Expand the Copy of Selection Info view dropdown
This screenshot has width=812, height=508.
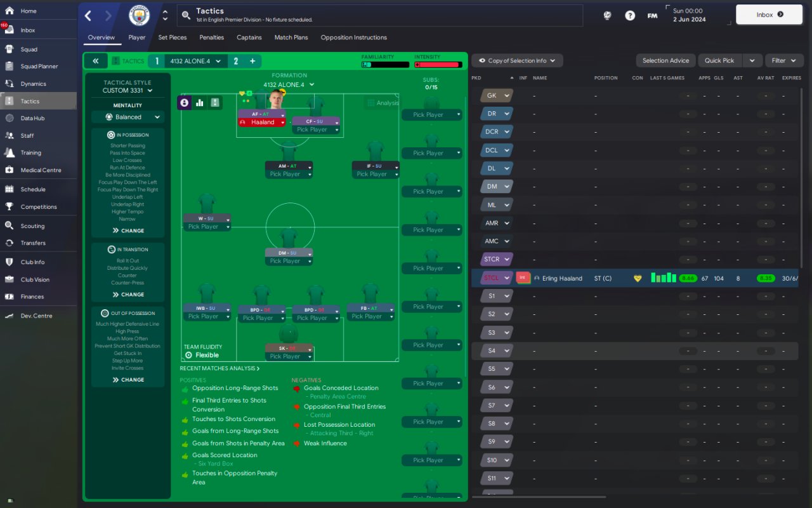[517, 61]
